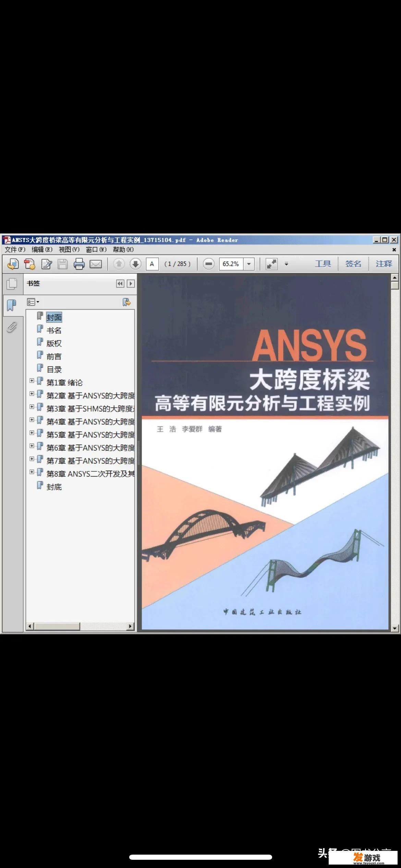Select 第8章 ANSYS二次开发 bookmark text
The height and width of the screenshot is (868, 401).
[x=90, y=474]
